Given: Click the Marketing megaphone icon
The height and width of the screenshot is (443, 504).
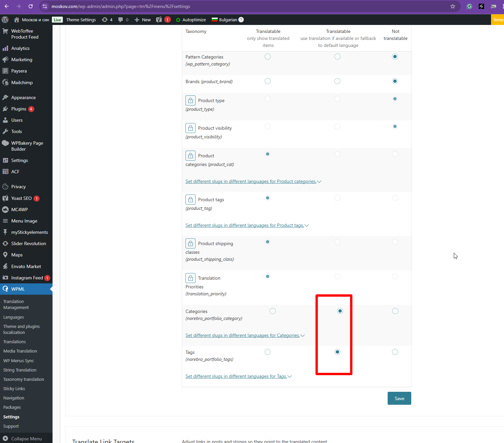Looking at the screenshot, I should [5, 60].
